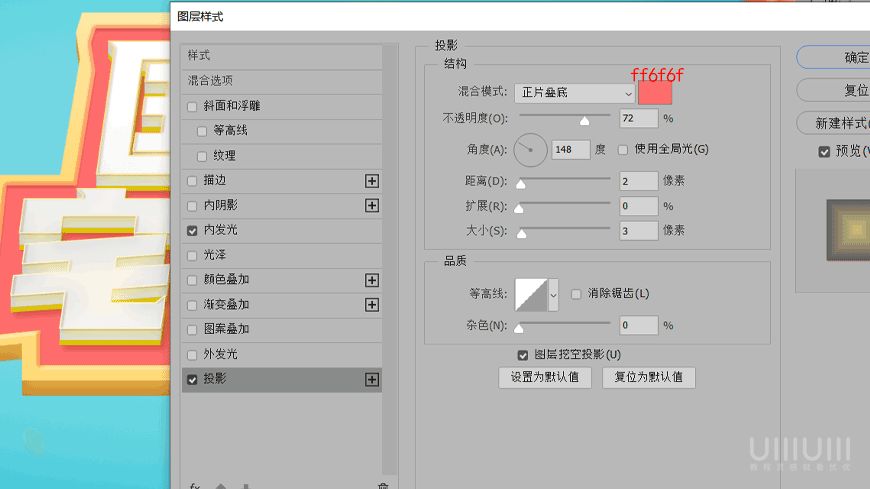870x489 pixels.
Task: Enable the 渐变叠加 checkbox
Action: click(192, 305)
